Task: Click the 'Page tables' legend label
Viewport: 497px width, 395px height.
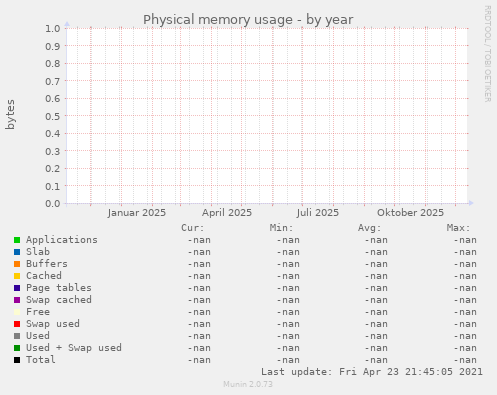Action: pyautogui.click(x=59, y=288)
